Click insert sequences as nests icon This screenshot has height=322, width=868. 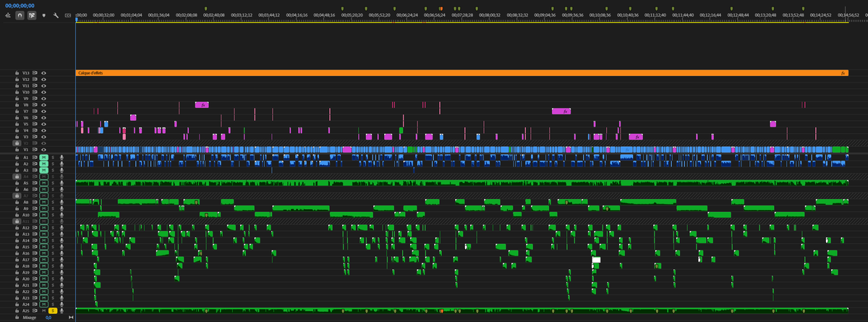click(8, 15)
